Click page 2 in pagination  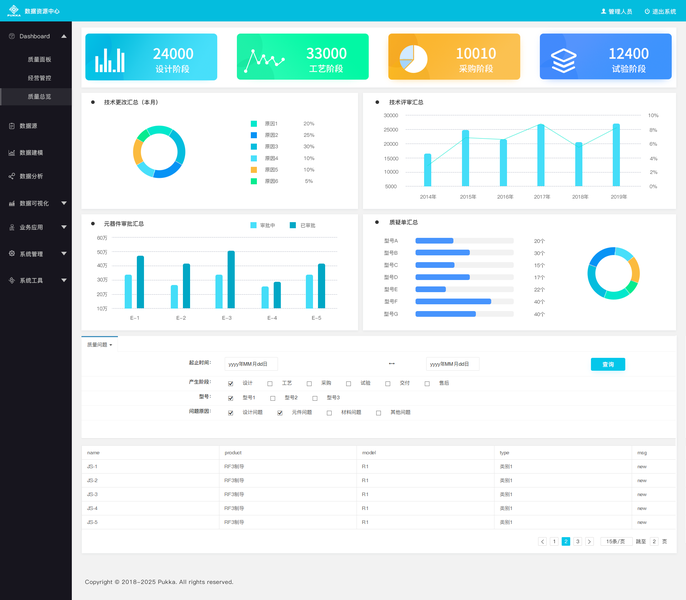[566, 542]
